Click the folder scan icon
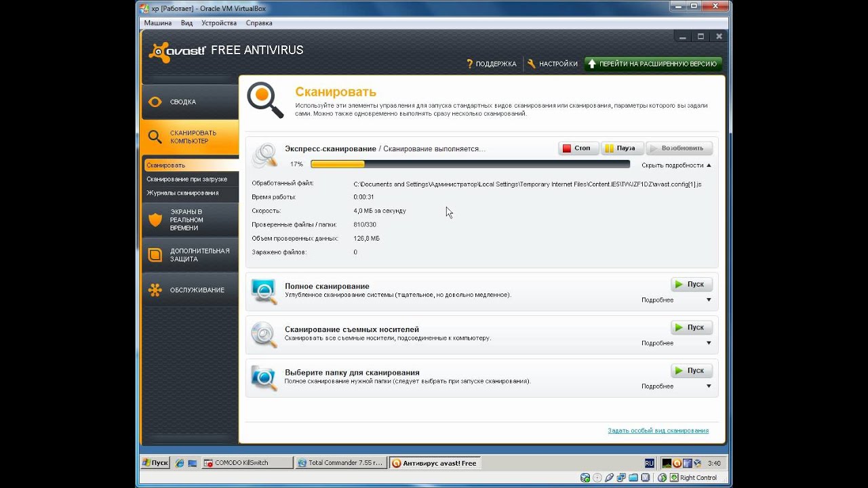This screenshot has height=488, width=868. tap(264, 378)
